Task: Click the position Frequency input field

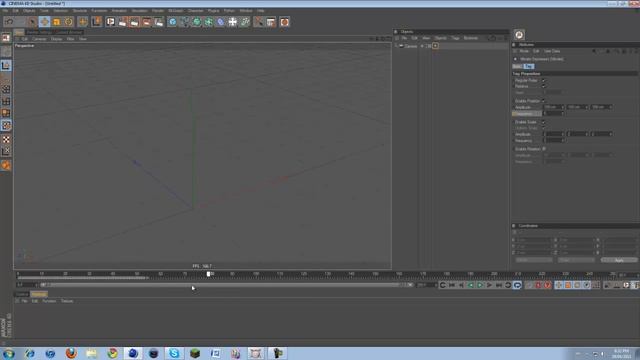Action: 552,113
